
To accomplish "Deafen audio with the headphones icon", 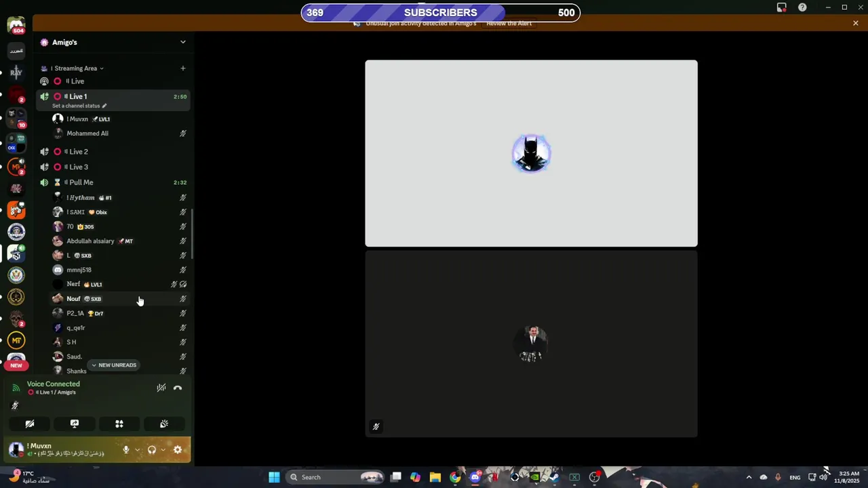I will click(x=152, y=450).
